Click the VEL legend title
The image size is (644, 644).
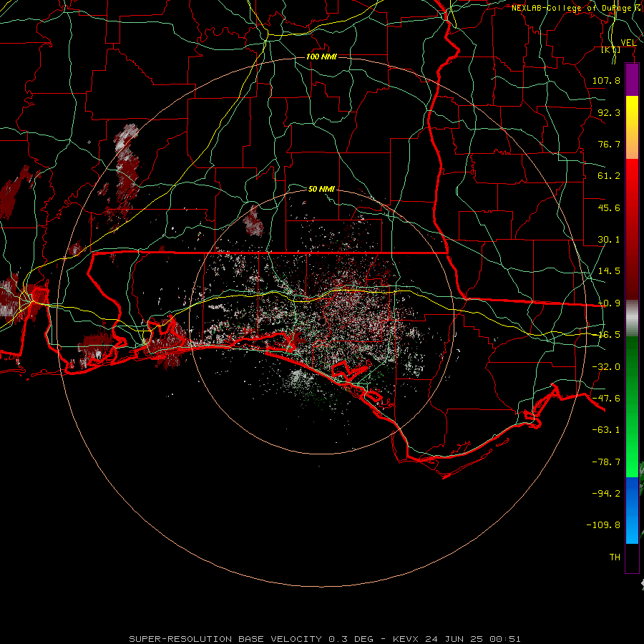coord(628,42)
